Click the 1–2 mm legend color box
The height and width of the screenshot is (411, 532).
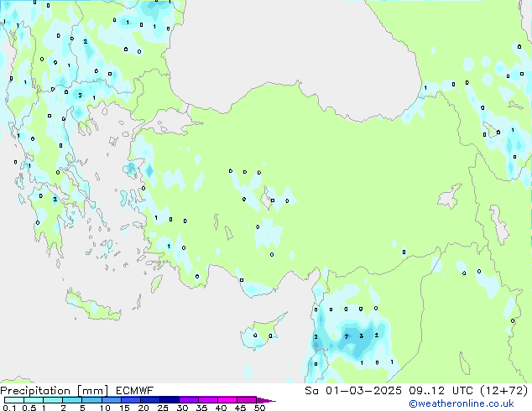53,400
